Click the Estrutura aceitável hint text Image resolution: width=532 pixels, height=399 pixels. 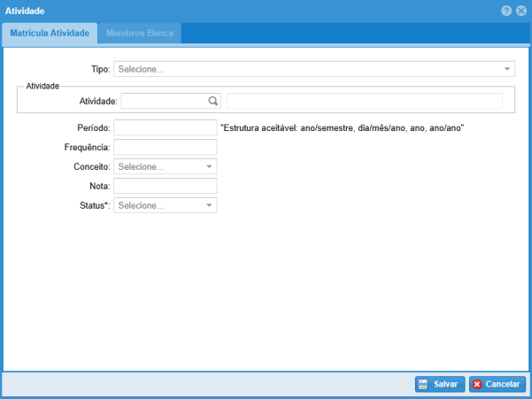(342, 127)
